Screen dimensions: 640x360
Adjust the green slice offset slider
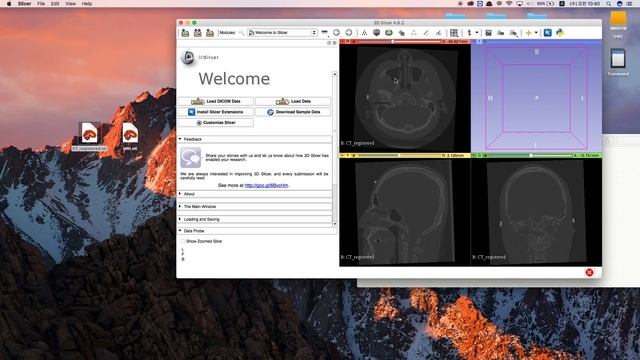pos(530,156)
